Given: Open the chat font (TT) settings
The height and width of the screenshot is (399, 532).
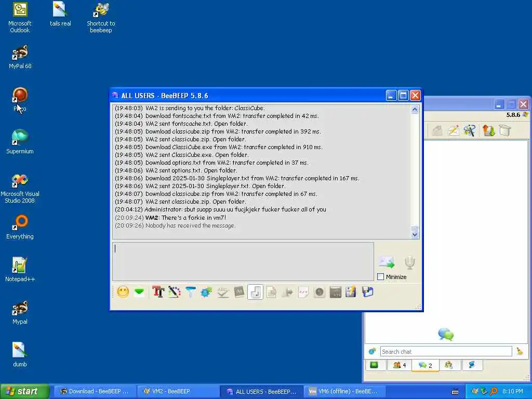Looking at the screenshot, I should coord(158,292).
